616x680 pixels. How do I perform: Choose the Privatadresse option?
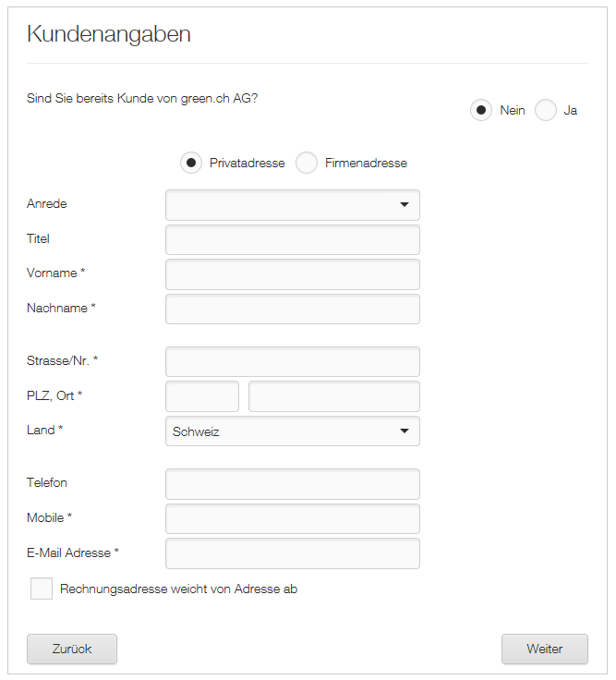[191, 163]
